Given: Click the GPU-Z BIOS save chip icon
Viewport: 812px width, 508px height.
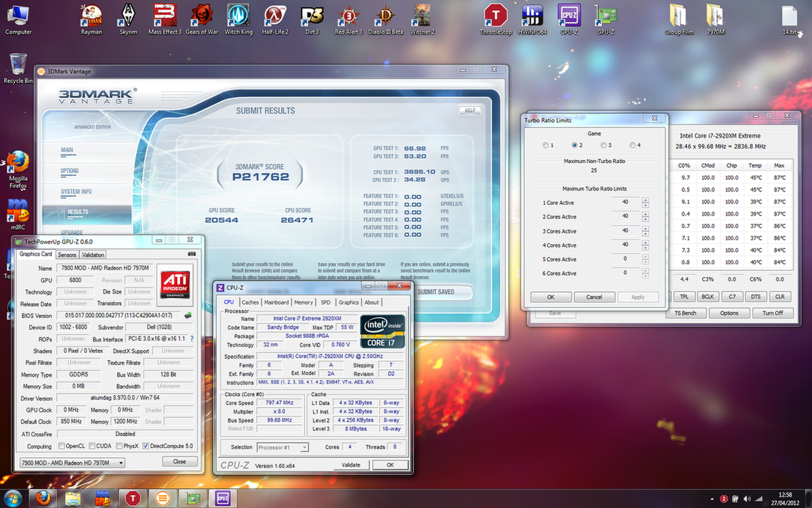Looking at the screenshot, I should pos(187,315).
